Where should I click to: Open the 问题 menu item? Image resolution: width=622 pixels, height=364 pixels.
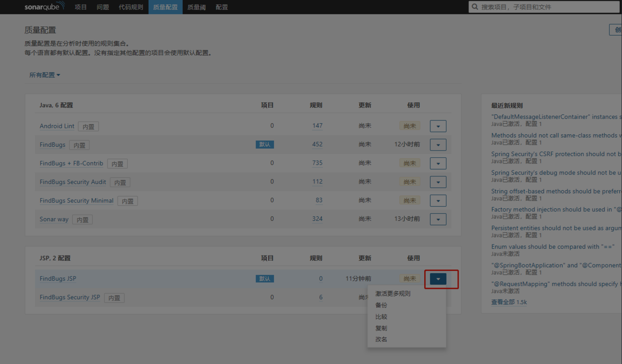point(103,7)
